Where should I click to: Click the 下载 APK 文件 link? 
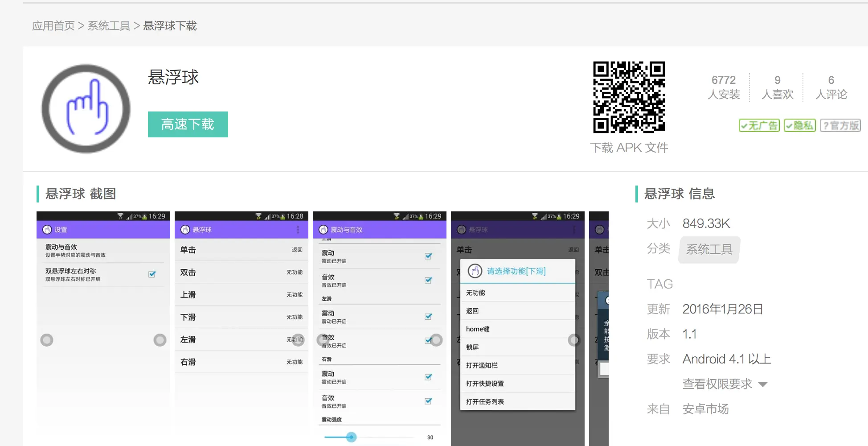(629, 148)
